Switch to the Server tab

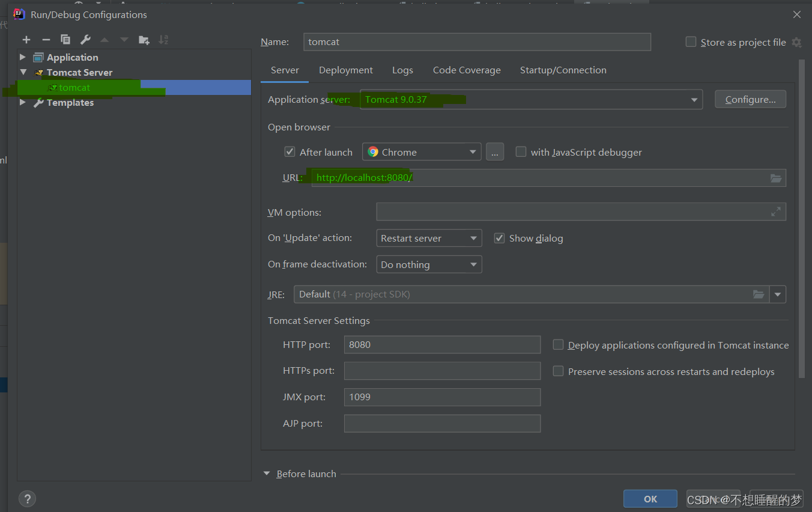tap(285, 70)
